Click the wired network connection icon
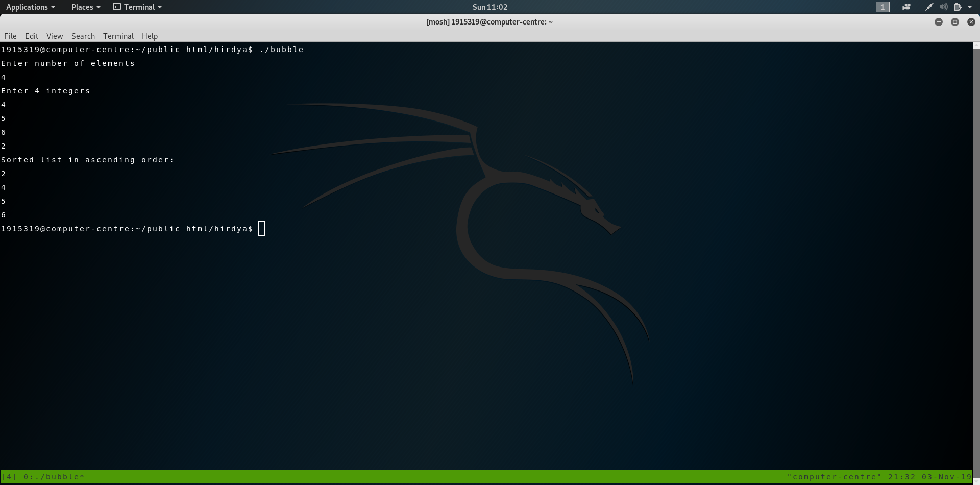 (929, 7)
